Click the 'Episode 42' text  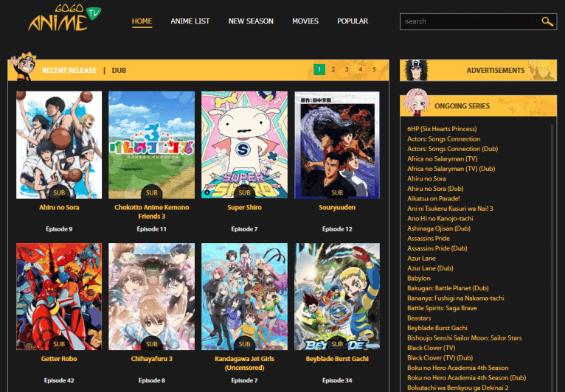[59, 380]
